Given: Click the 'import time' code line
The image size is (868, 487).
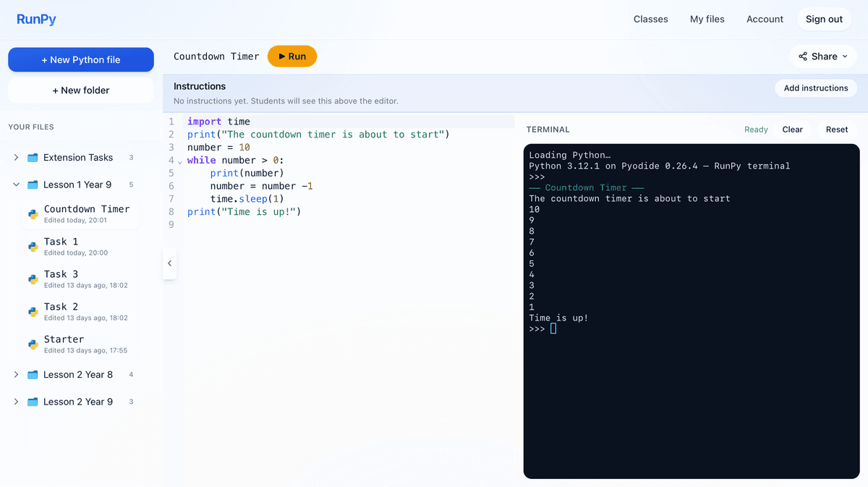Looking at the screenshot, I should [218, 122].
